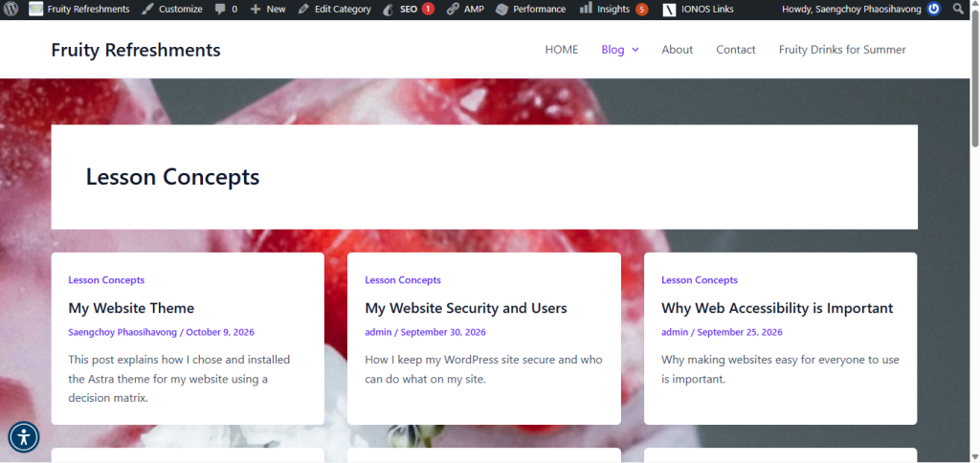Click Lesson Concepts tag above Why Web Accessibility

700,280
